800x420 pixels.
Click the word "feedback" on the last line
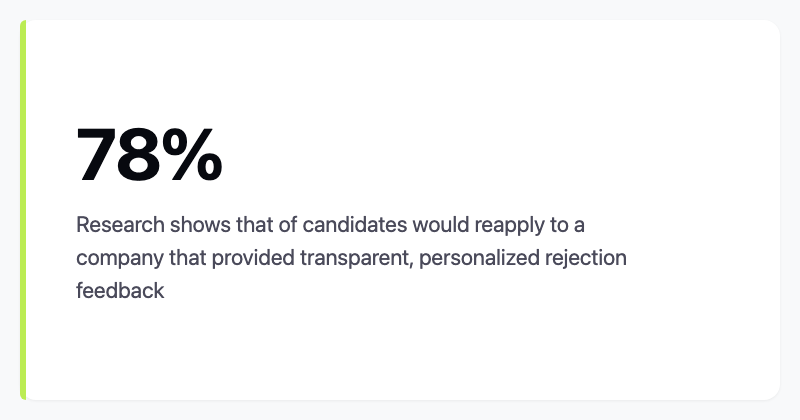(120, 291)
